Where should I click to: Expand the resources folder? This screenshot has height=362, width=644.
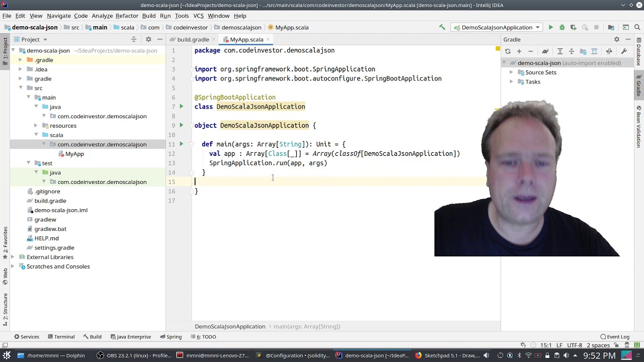[x=36, y=126]
